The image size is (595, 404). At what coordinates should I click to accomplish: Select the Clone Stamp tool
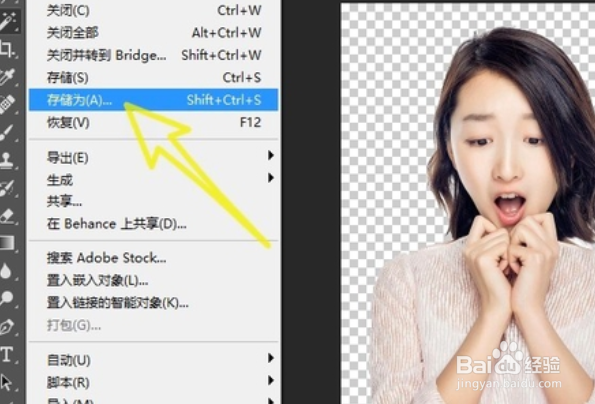click(8, 160)
